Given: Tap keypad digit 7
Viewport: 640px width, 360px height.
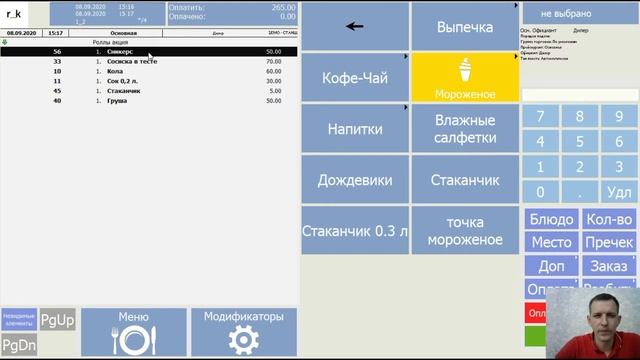Looking at the screenshot, I should pos(540,116).
